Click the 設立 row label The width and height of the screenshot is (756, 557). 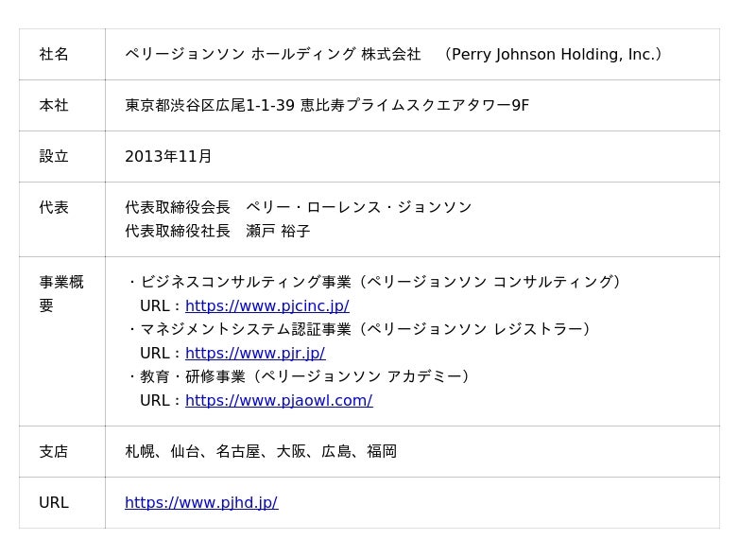point(54,156)
